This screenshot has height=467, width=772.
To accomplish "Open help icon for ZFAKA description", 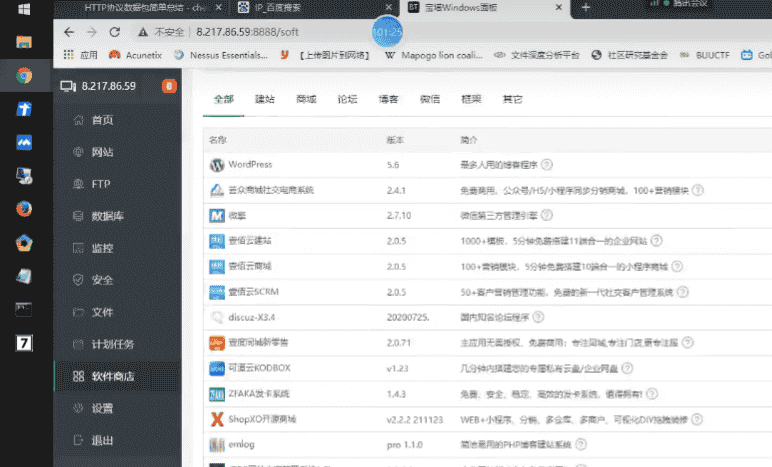I will coord(652,394).
